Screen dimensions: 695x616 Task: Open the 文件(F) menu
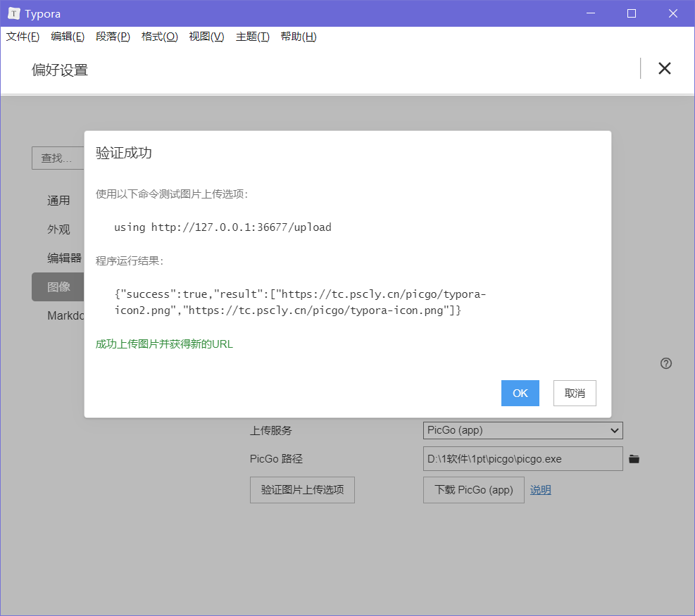[x=23, y=37]
